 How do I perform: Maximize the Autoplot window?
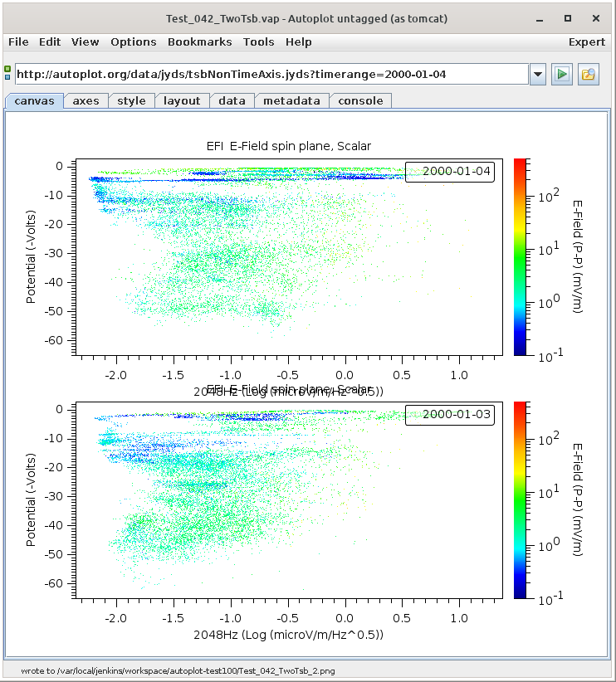tap(568, 18)
